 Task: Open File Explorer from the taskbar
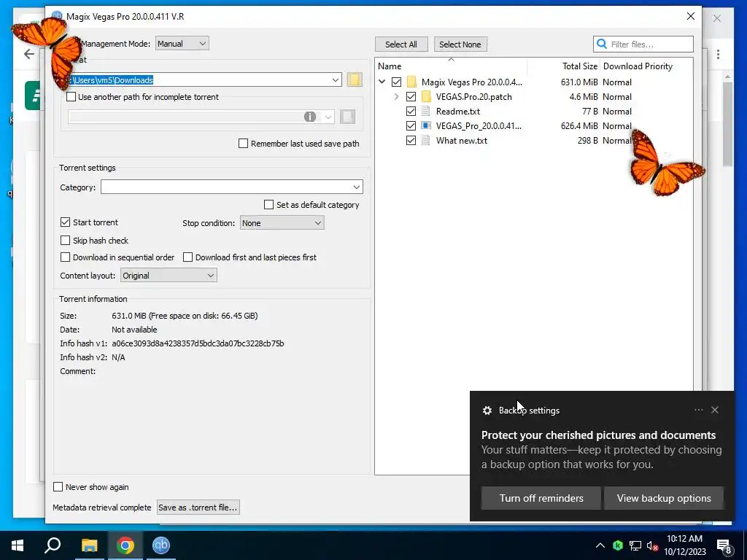pos(89,545)
